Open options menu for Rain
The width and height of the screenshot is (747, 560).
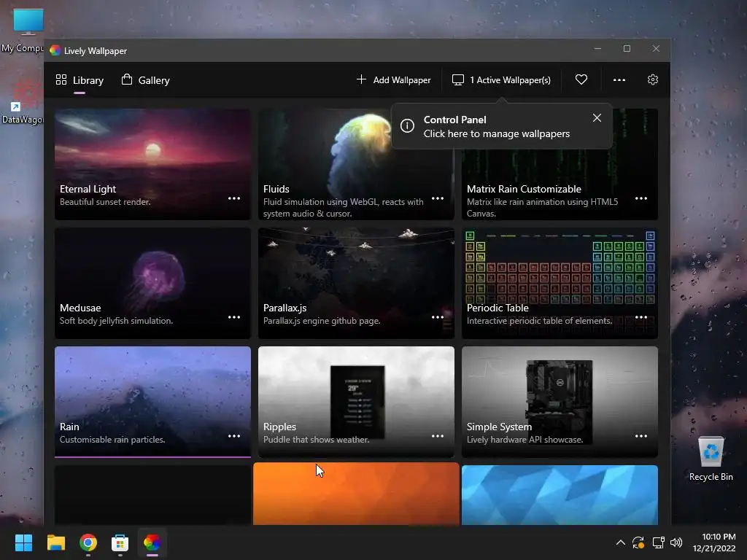234,436
